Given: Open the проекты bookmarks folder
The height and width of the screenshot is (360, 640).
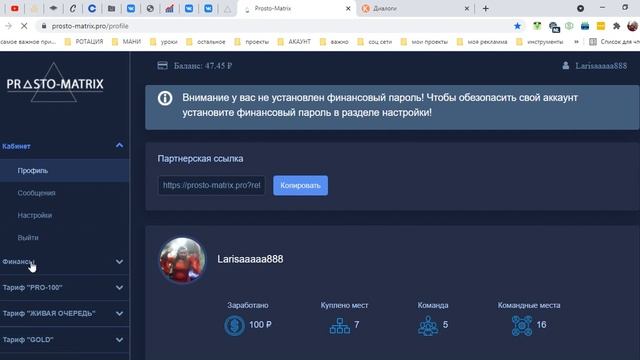Looking at the screenshot, I should coord(251,42).
